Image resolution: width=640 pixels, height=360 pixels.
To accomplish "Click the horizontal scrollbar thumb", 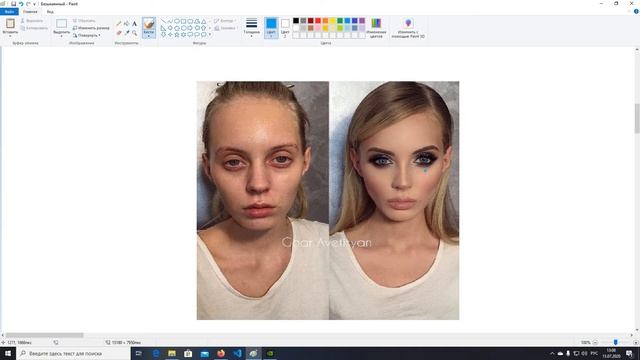I will coord(44,335).
